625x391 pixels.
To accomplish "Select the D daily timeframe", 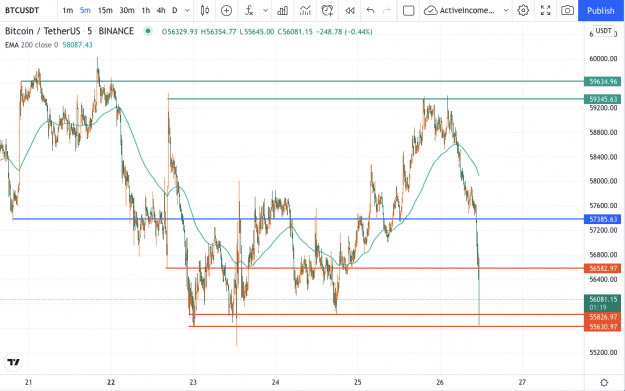I will click(x=175, y=10).
